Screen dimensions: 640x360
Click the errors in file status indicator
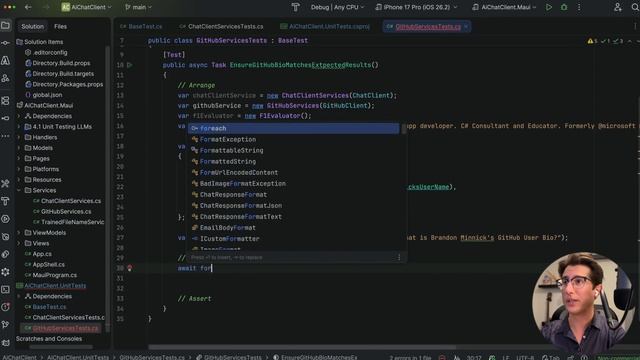coord(410,358)
